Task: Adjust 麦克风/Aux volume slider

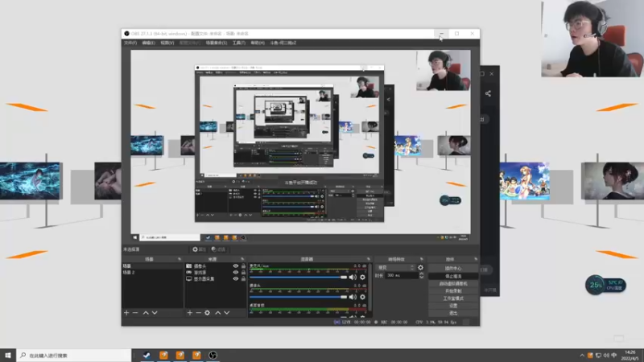Action: 299,277
